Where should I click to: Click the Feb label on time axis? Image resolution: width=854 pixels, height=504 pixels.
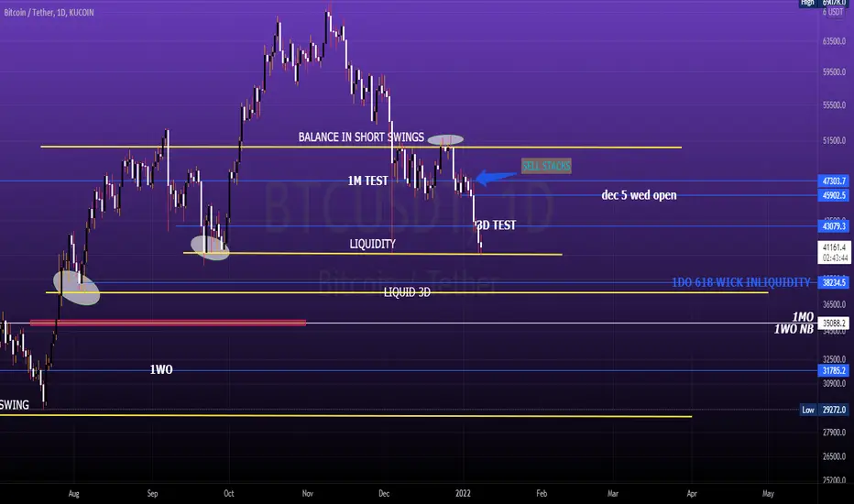click(x=542, y=494)
